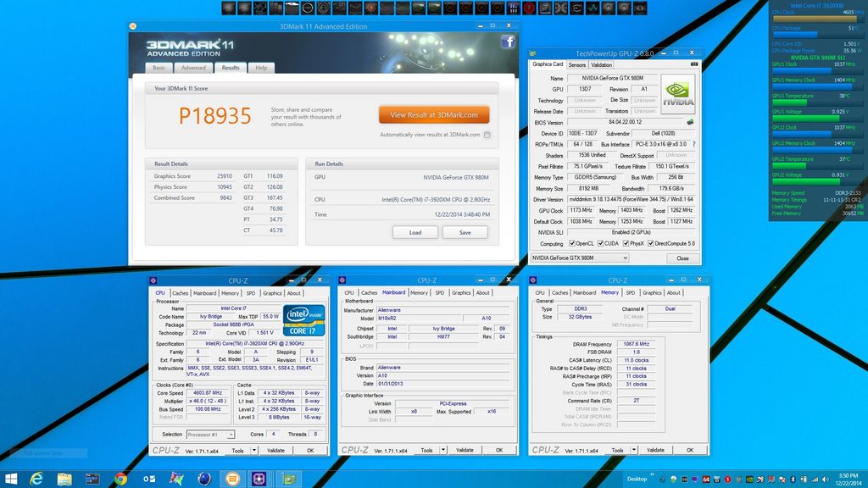Open the Facebook icon in 3DMark 11
Screen dimensions: 868x488
508,42
